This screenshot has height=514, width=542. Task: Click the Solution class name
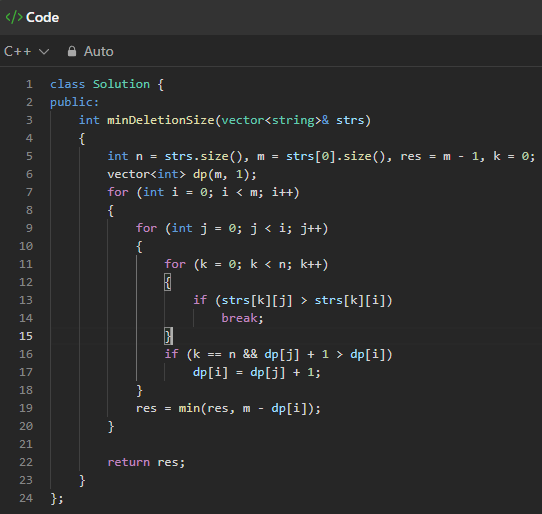pos(121,84)
